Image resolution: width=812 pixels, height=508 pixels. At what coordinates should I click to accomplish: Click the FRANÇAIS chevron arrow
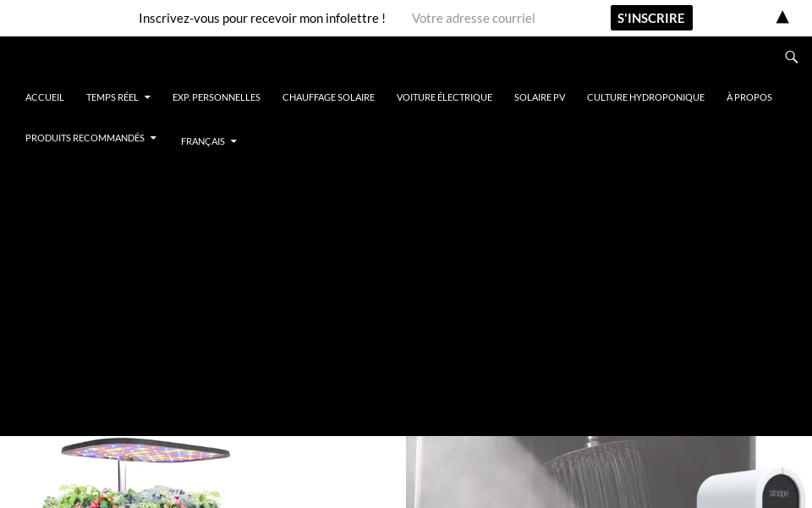tap(233, 142)
